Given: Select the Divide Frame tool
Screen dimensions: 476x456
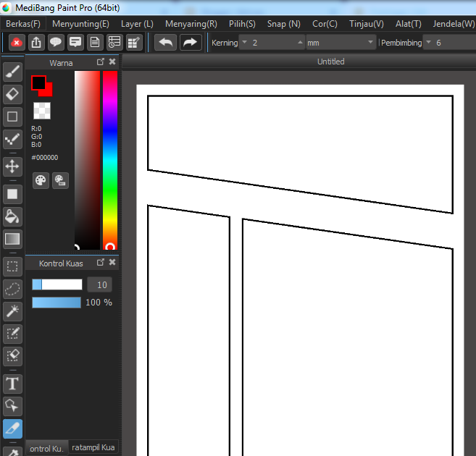Looking at the screenshot, I should 12,428.
